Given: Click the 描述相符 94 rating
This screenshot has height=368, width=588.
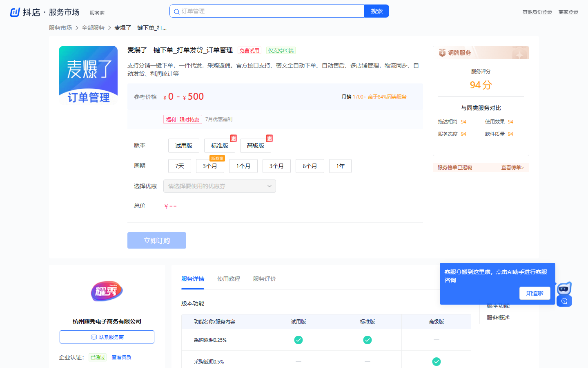Looking at the screenshot, I should click(x=452, y=122).
